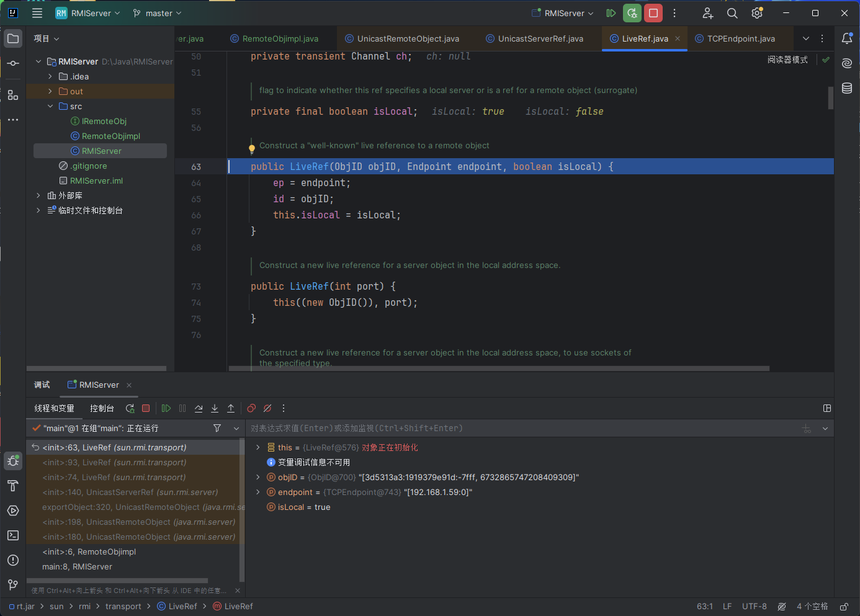
Task: Switch to UnicastServerRef.java tab
Action: (x=534, y=38)
